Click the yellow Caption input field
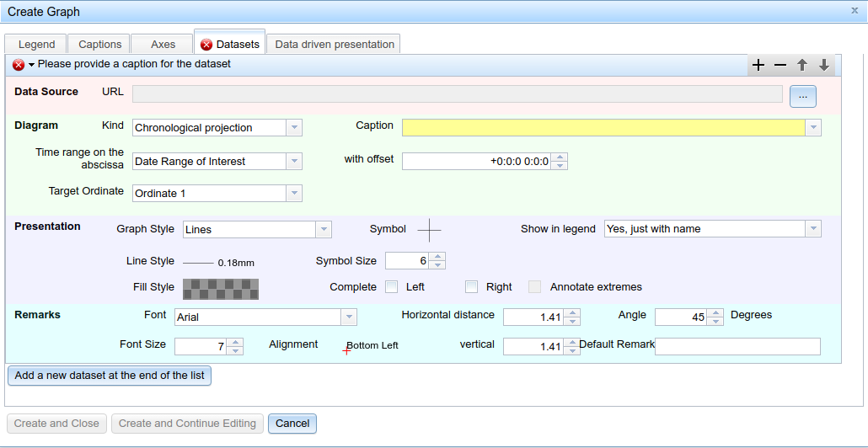 click(x=603, y=128)
